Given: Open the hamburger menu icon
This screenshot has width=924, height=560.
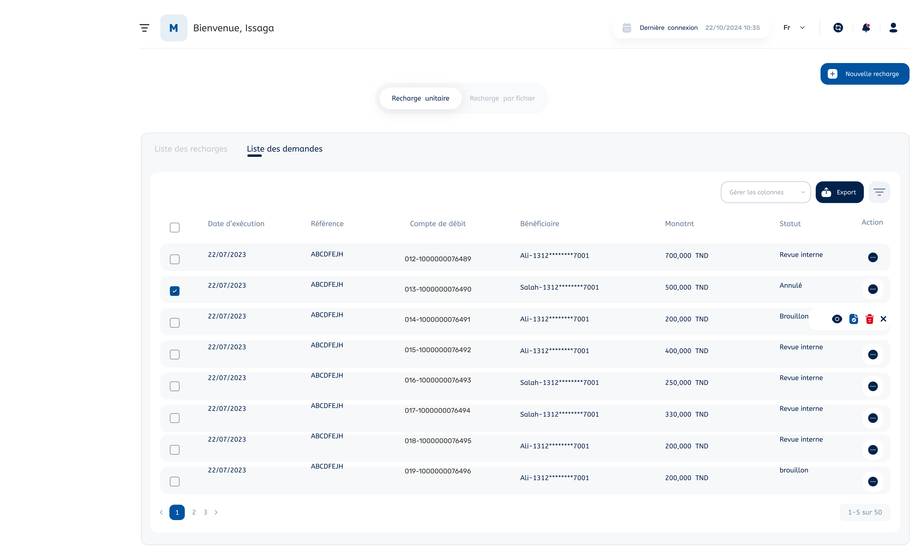Looking at the screenshot, I should coord(144,28).
